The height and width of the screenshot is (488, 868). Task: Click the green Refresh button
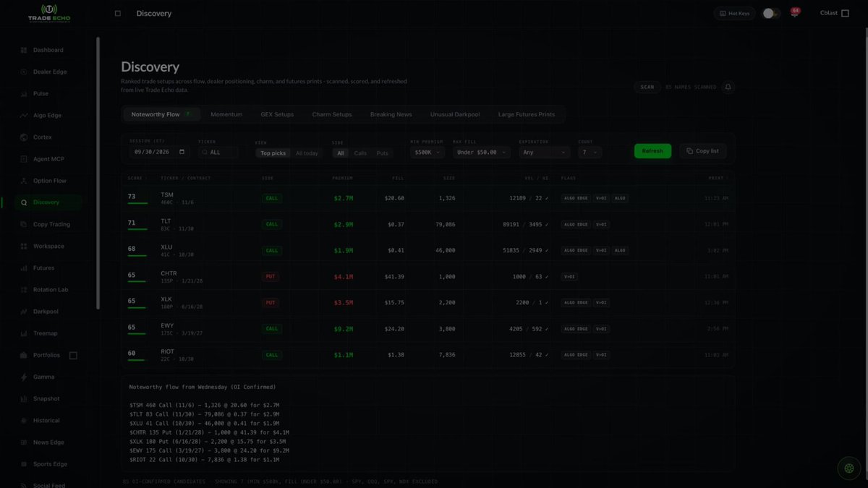(x=652, y=151)
